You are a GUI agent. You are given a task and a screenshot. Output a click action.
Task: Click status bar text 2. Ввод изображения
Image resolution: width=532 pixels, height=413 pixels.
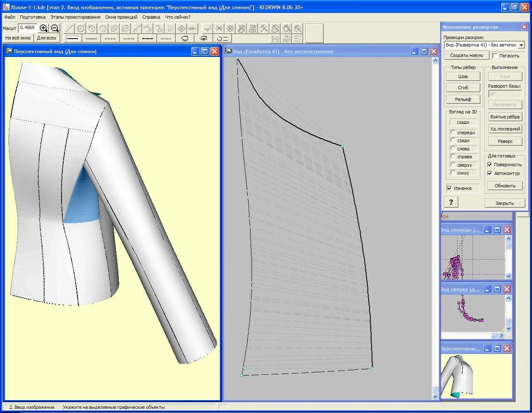pos(32,407)
